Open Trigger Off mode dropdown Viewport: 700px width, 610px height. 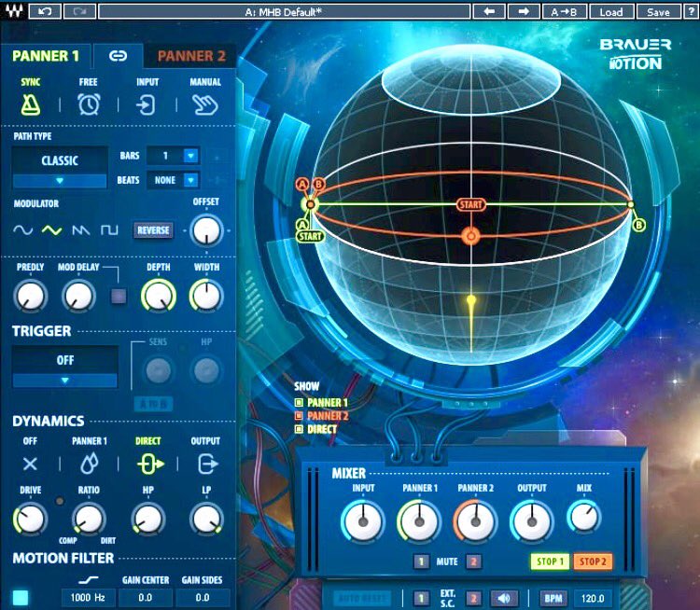click(65, 367)
